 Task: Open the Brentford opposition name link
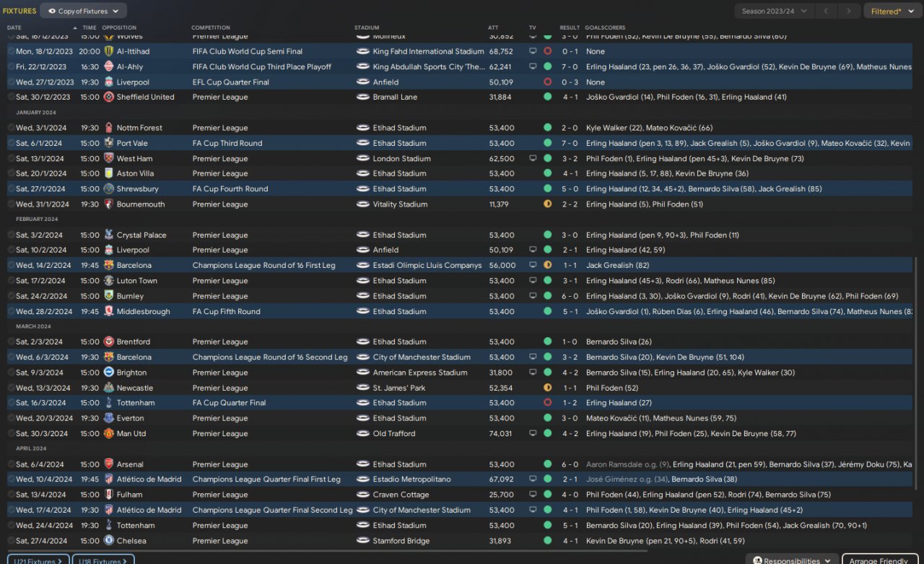[134, 342]
